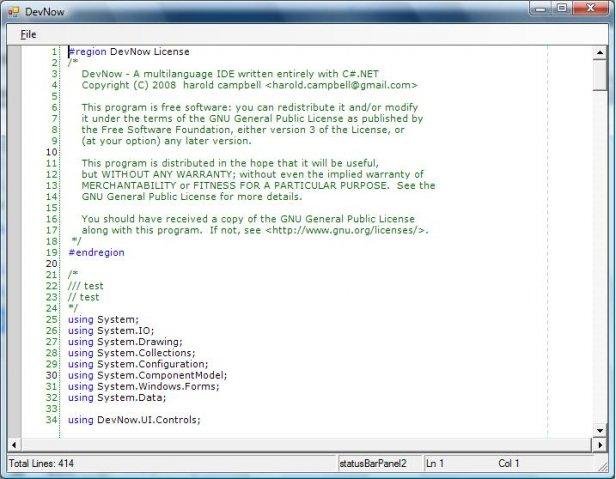This screenshot has height=479, width=616.
Task: Click the vertical scrollbar up arrow
Action: tap(599, 51)
